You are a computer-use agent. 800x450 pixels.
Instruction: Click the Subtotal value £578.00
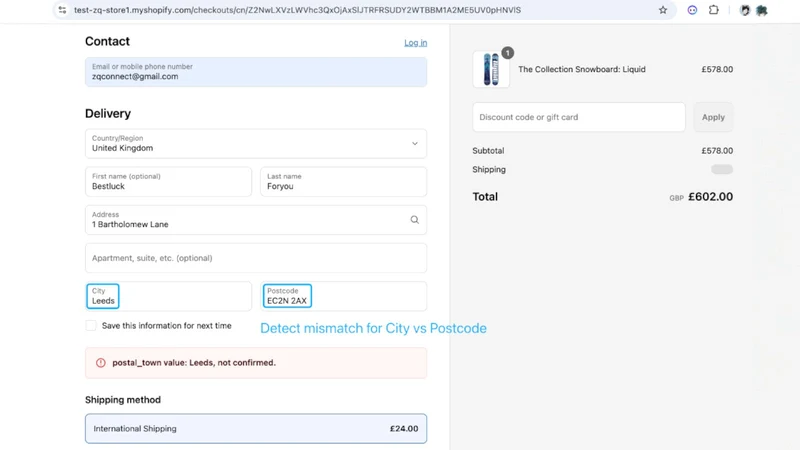(717, 151)
